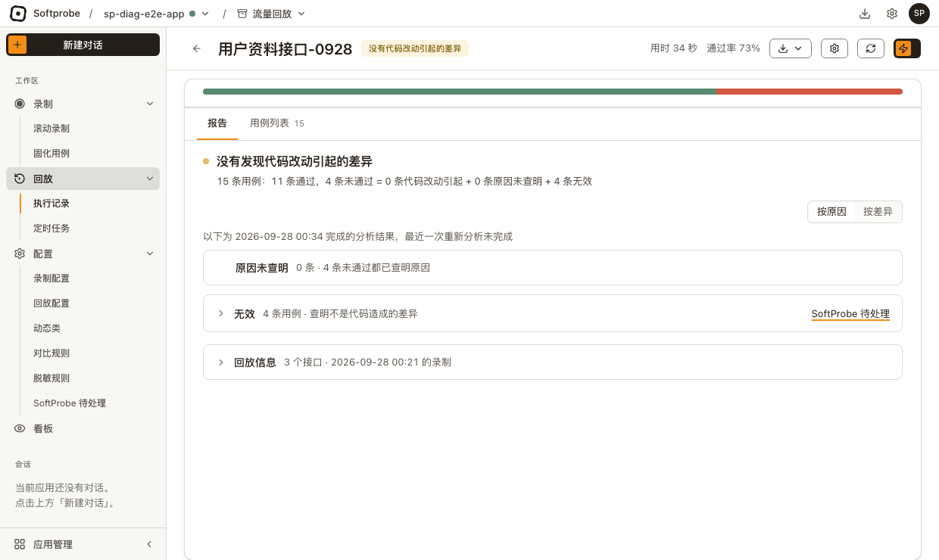939x560 pixels.
Task: Click the 配置 gear icon in sidebar
Action: click(20, 254)
